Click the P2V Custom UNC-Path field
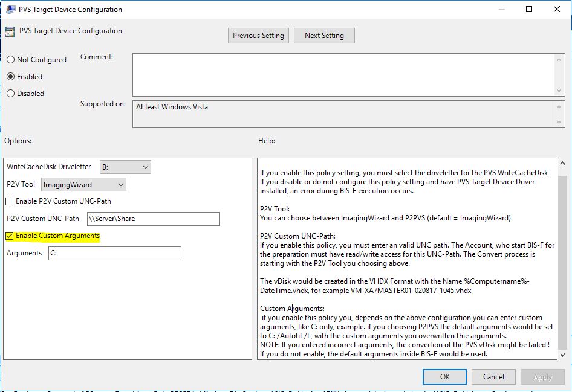 tap(154, 219)
